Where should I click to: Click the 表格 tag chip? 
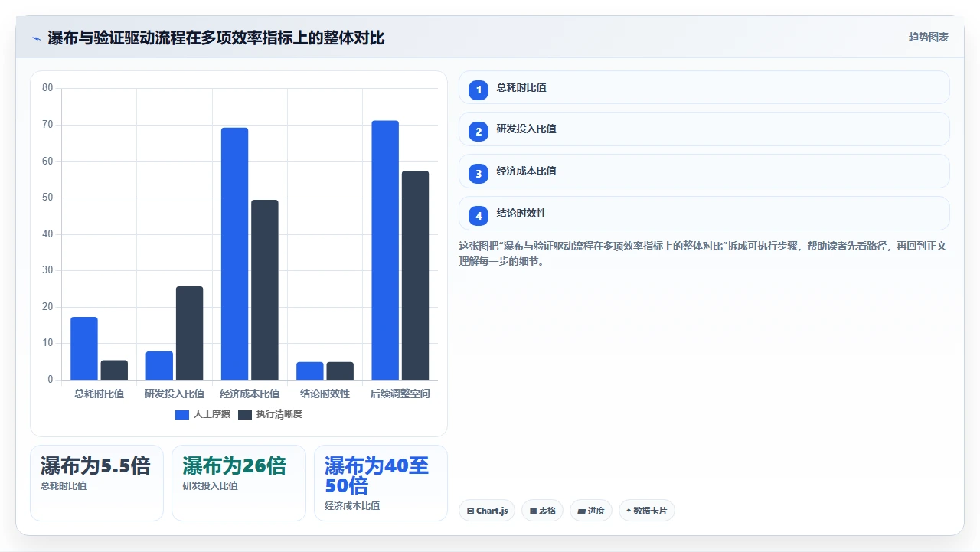click(542, 511)
